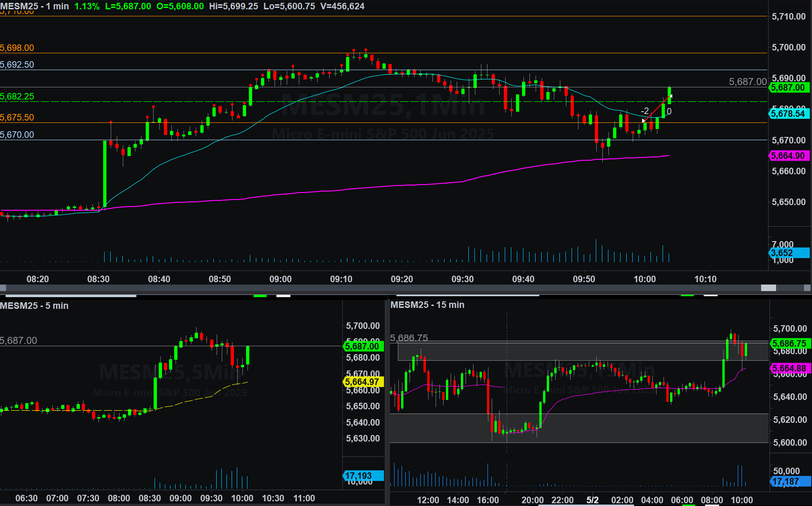
Task: Click the blue 3,652 volume tag
Action: pyautogui.click(x=788, y=253)
